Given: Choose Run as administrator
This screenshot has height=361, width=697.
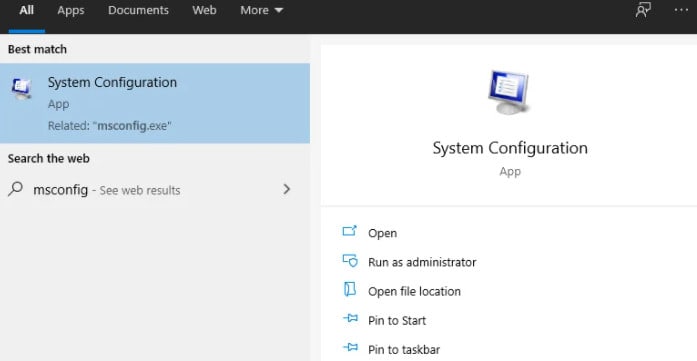Looking at the screenshot, I should pos(422,262).
